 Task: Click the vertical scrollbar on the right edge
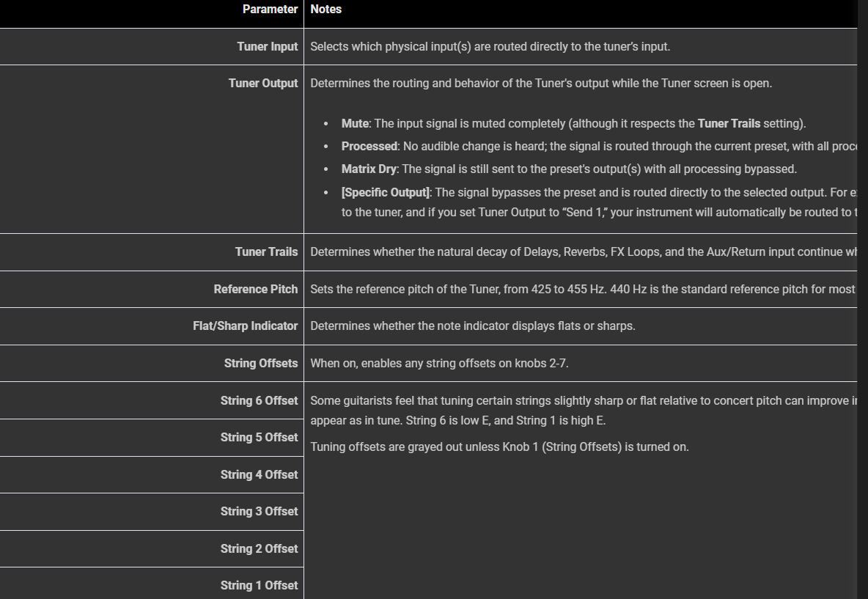tap(862, 293)
